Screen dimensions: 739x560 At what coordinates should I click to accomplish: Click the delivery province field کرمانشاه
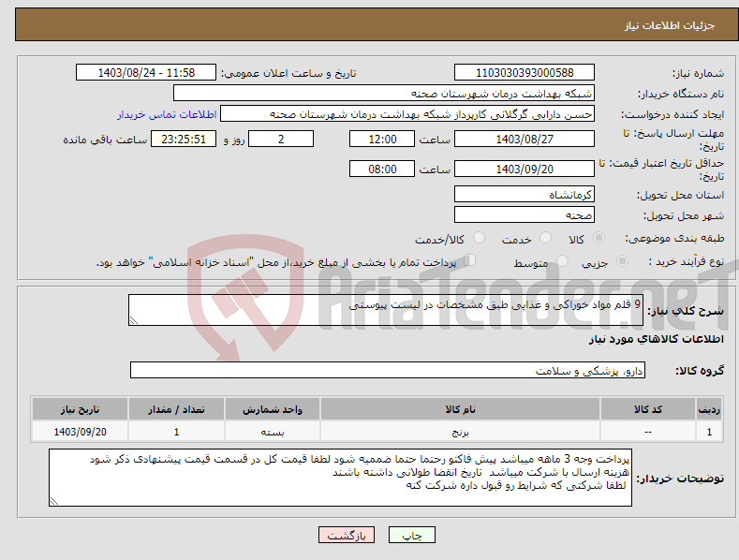(x=525, y=194)
